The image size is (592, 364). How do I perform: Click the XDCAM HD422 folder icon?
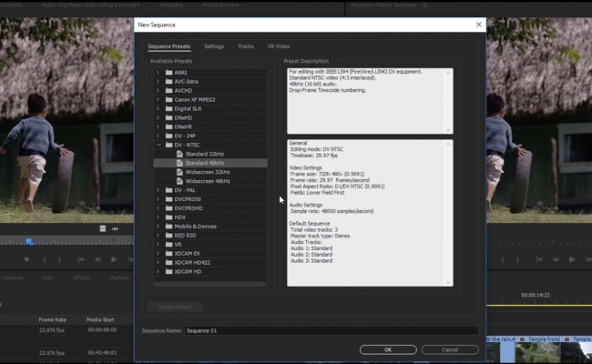point(168,262)
